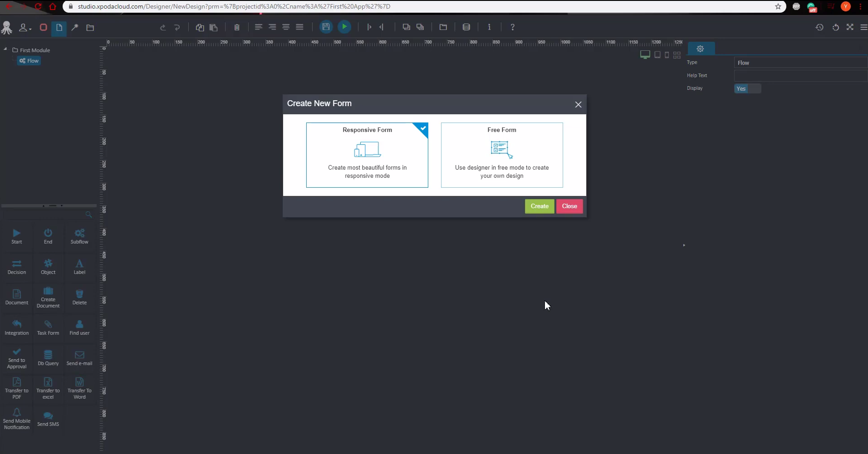The height and width of the screenshot is (454, 868).
Task: Click the open folder icon beside wand
Action: (90, 28)
